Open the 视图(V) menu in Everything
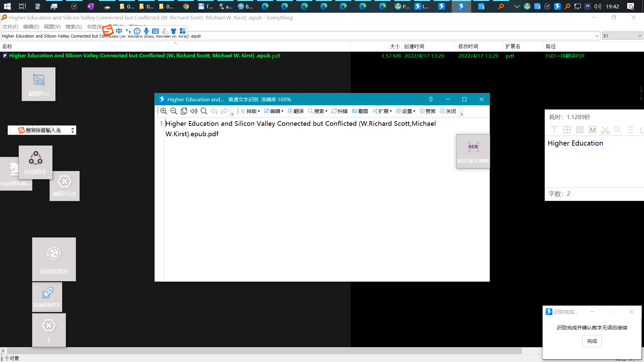This screenshot has height=362, width=644. pyautogui.click(x=52, y=27)
